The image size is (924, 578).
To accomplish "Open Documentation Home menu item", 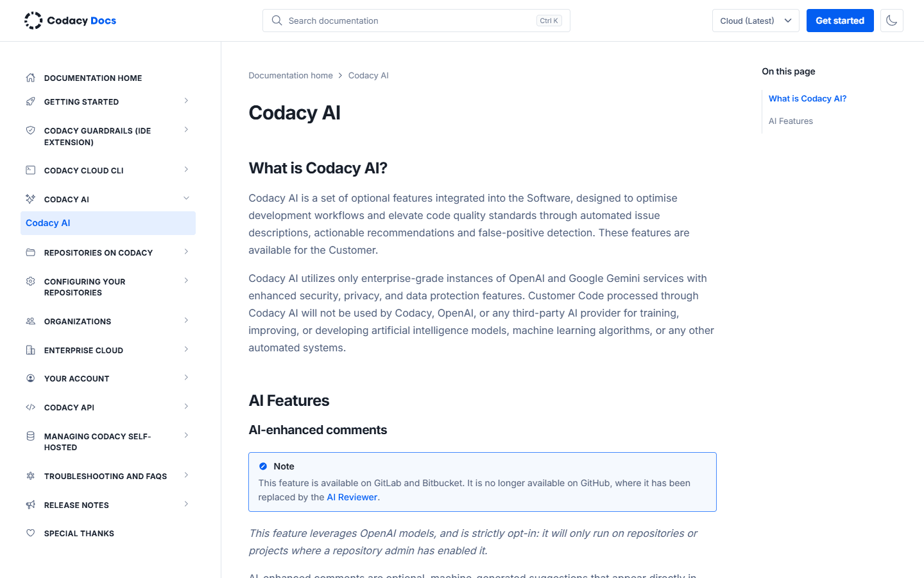I will click(x=93, y=78).
